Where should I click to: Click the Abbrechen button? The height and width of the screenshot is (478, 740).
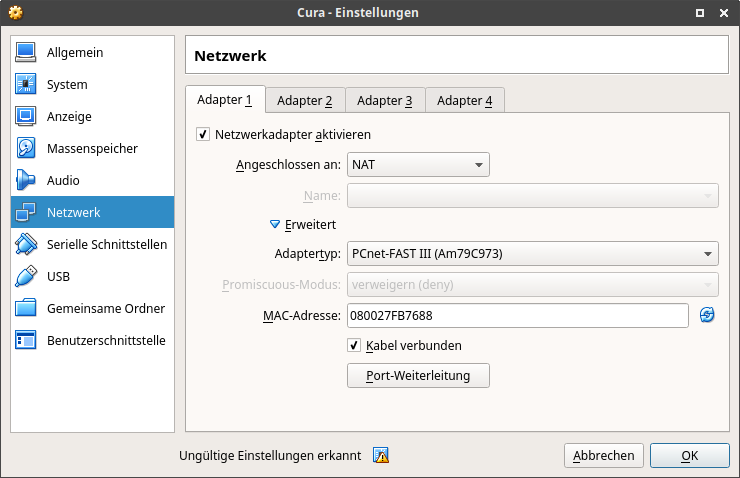[x=604, y=455]
